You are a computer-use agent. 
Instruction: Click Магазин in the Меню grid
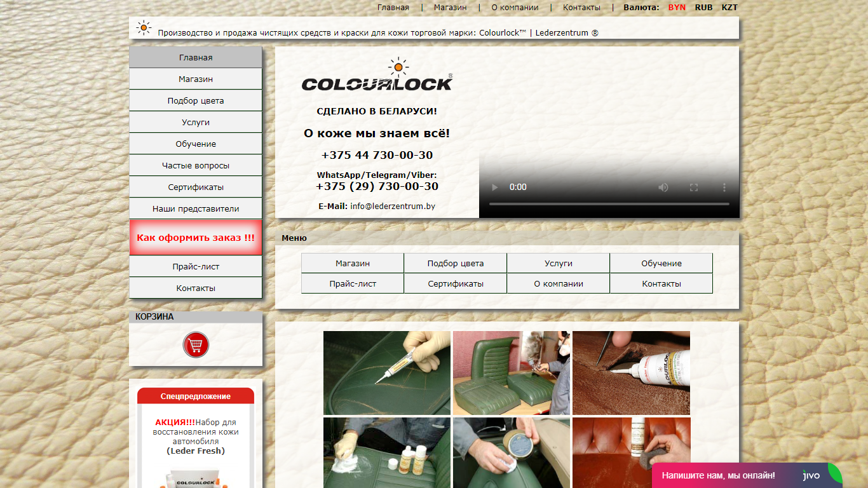[x=353, y=263]
